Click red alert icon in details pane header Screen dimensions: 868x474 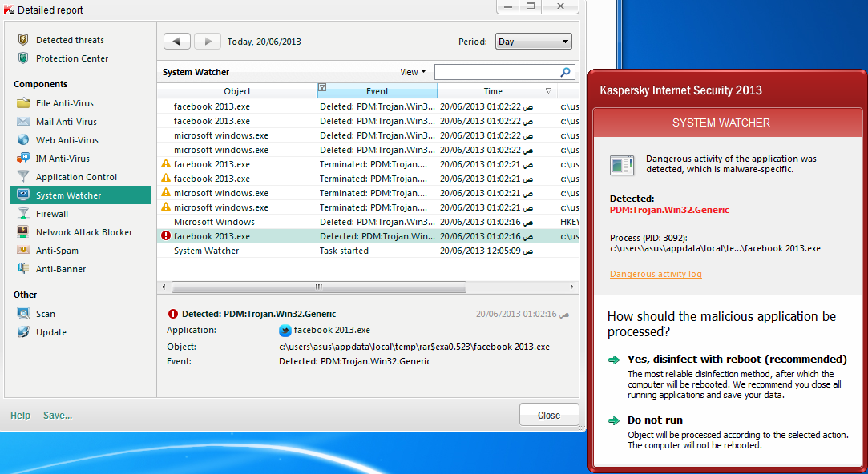(x=172, y=314)
